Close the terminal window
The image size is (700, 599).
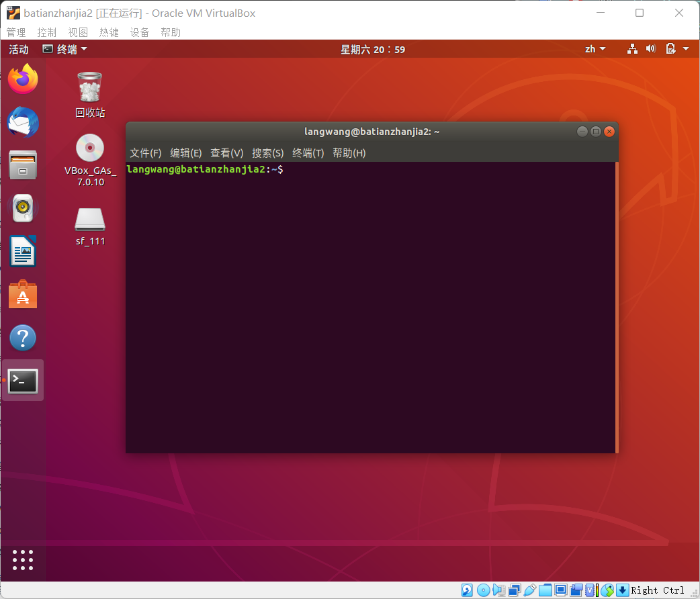click(x=609, y=131)
